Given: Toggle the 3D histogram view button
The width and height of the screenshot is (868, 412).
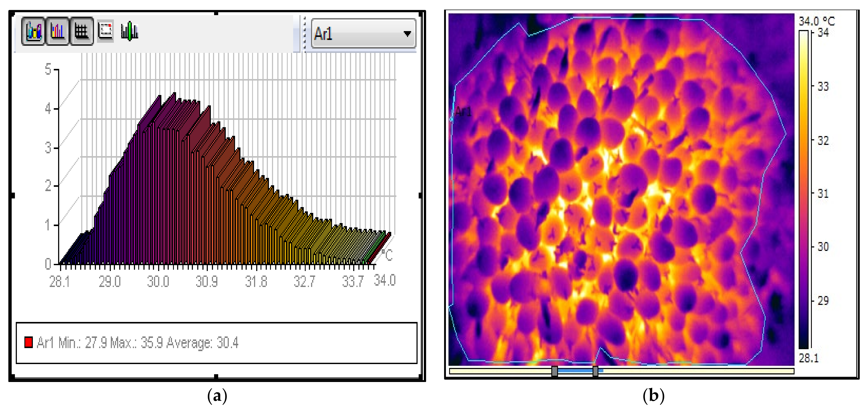Looking at the screenshot, I should 33,31.
